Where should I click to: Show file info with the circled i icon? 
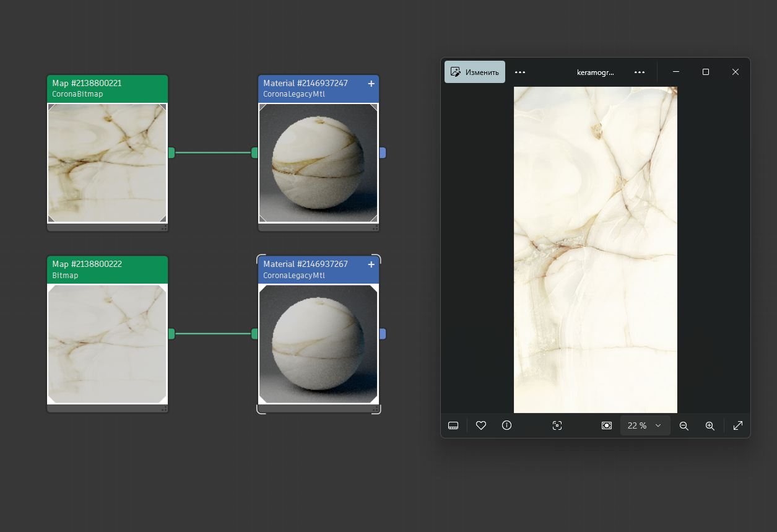[507, 425]
